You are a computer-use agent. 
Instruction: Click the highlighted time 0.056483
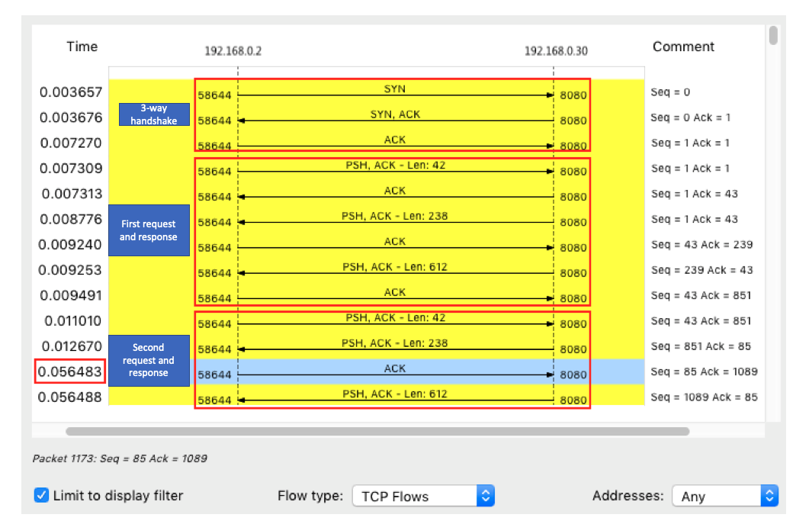pos(71,371)
